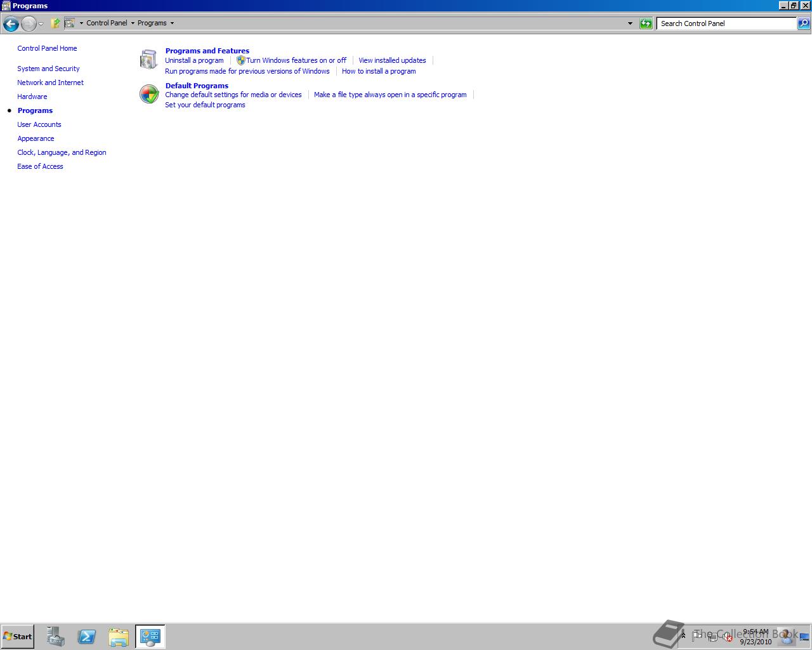812x650 pixels.
Task: Click the Programs window title icon
Action: (6, 5)
